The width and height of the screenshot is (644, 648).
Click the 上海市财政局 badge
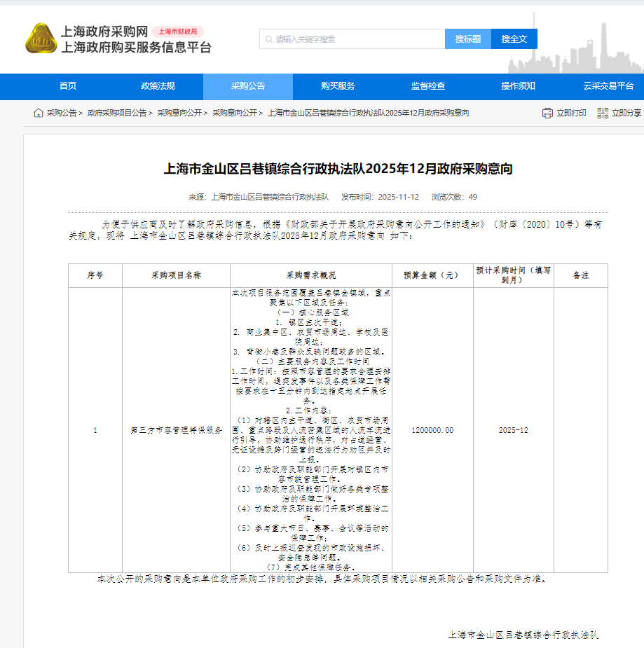(x=177, y=32)
